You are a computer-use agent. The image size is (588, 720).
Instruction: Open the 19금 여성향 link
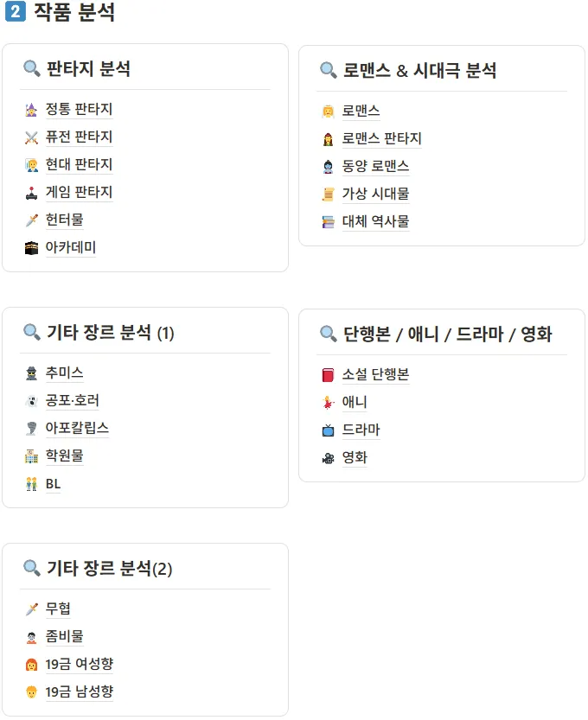coord(80,665)
